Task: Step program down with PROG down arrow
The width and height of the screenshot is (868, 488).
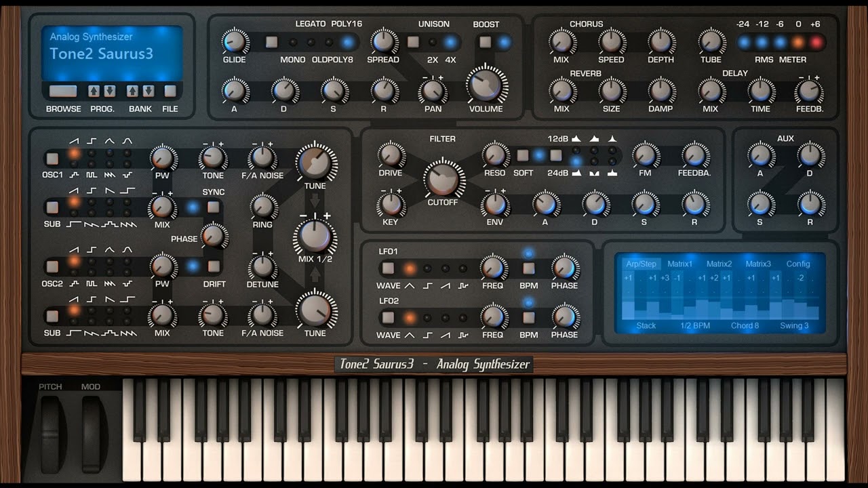Action: (x=109, y=91)
